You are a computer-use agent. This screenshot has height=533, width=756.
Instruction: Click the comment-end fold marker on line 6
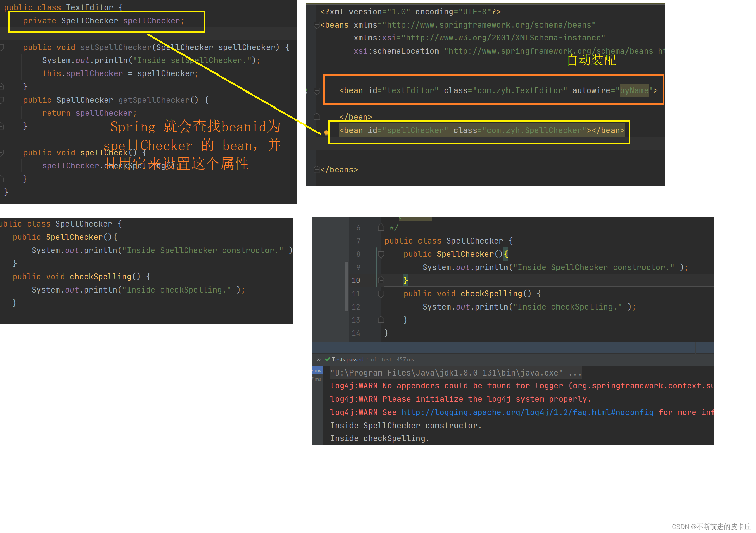(381, 228)
